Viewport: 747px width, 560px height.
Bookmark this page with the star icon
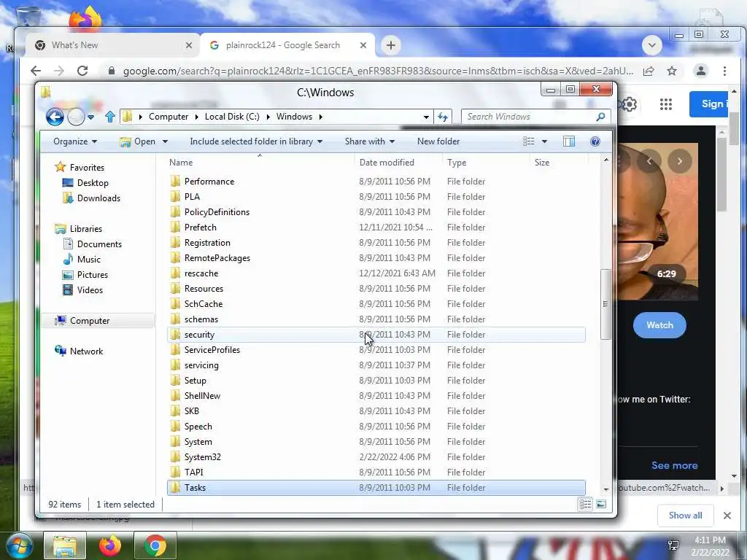point(672,71)
